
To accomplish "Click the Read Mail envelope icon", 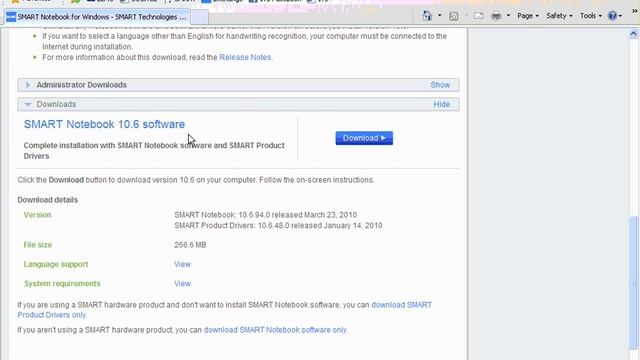I will point(478,16).
